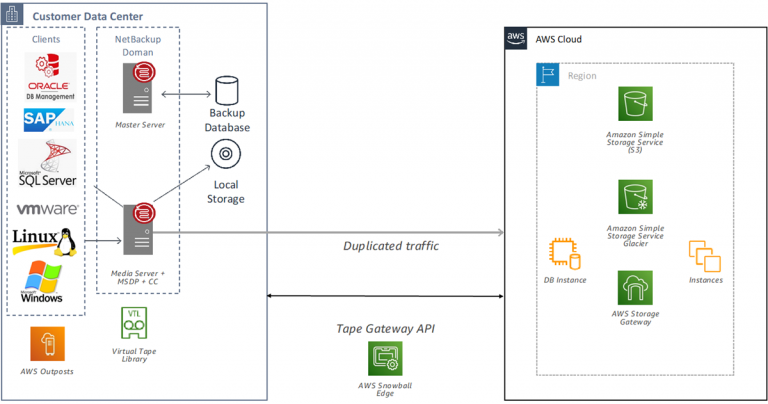Click the AWS Cloud logo badge
Viewport: 768px width, 404px height.
(x=516, y=39)
